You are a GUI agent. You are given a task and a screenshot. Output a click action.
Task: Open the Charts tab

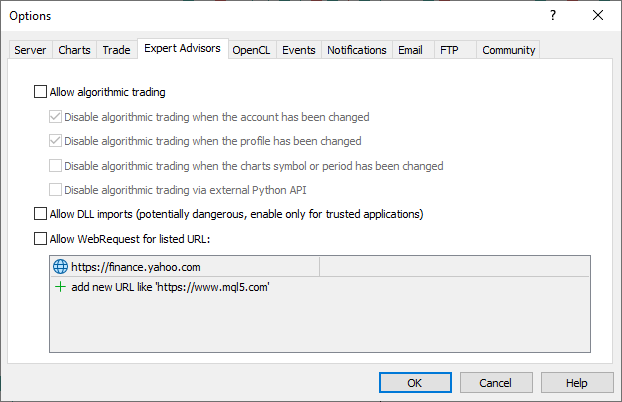(x=74, y=50)
